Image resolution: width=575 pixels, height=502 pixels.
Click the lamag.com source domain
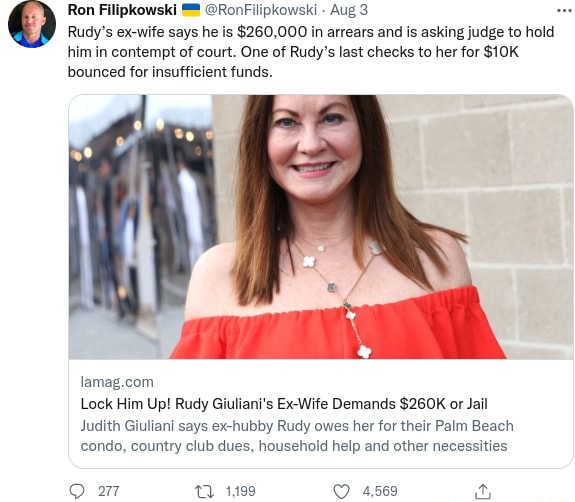pos(117,382)
